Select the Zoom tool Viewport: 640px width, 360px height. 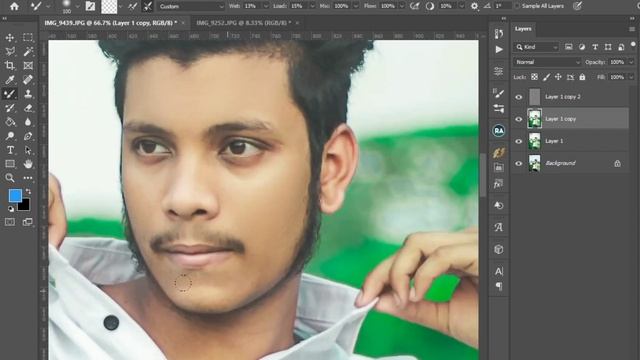point(10,178)
